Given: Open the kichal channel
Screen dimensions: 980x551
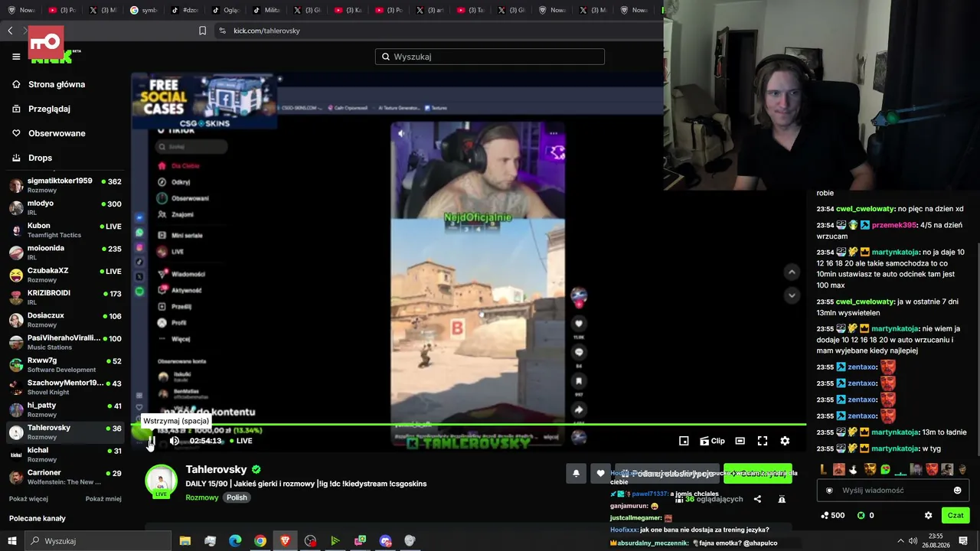Looking at the screenshot, I should [65, 455].
